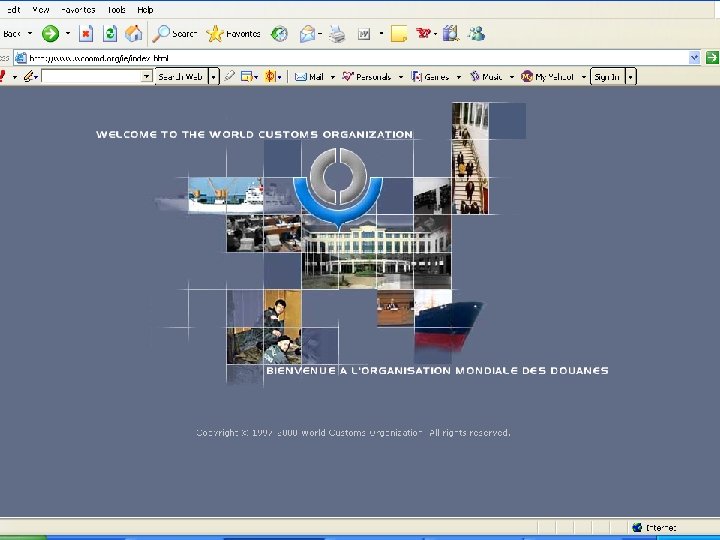The width and height of the screenshot is (720, 540).
Task: Click the green Go arrow button
Action: tap(712, 57)
